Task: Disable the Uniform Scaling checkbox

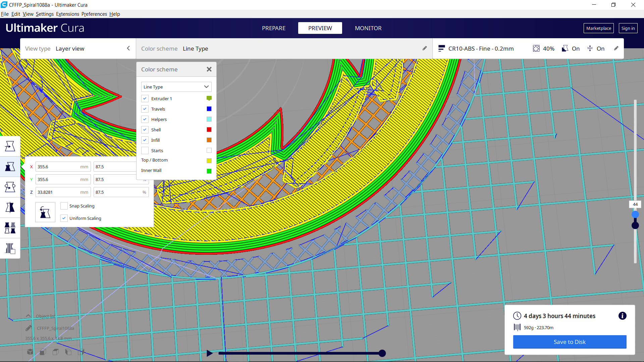Action: (64, 218)
